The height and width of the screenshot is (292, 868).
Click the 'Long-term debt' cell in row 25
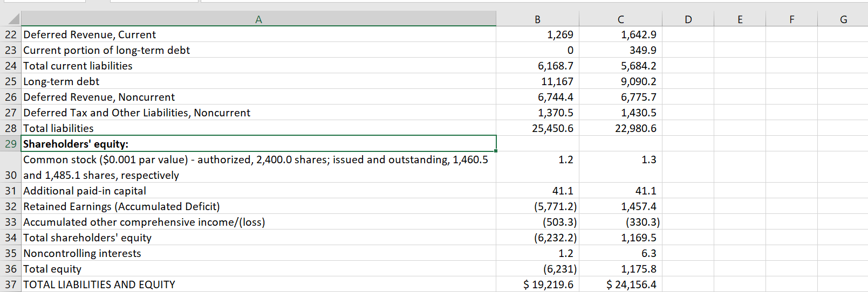coord(258,81)
